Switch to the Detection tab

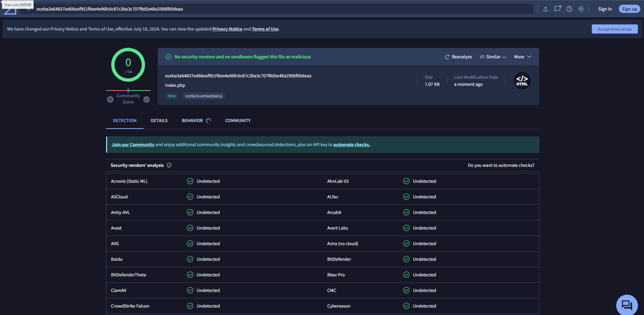click(x=125, y=121)
